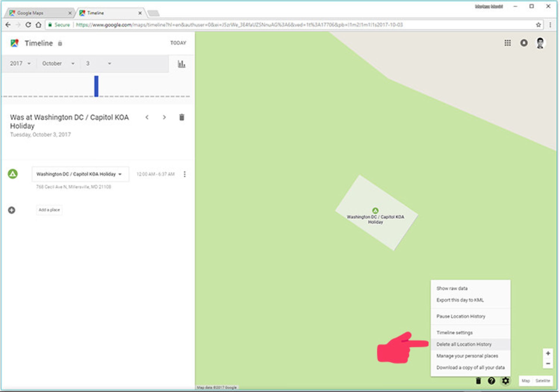
Task: Click the 12:00 AM - 6:37 AM time
Action: 155,174
